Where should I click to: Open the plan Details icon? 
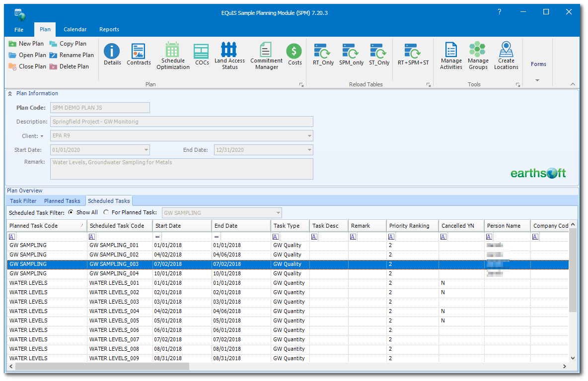pos(112,55)
